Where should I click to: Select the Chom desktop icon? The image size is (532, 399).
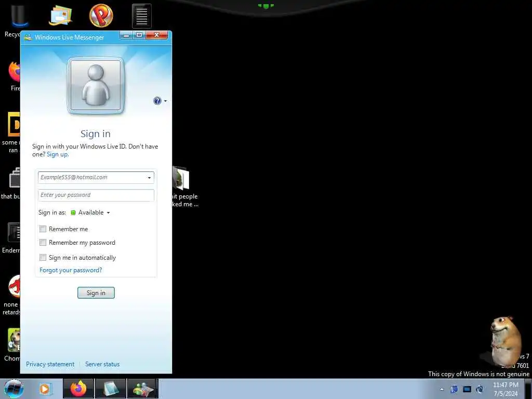pyautogui.click(x=14, y=340)
